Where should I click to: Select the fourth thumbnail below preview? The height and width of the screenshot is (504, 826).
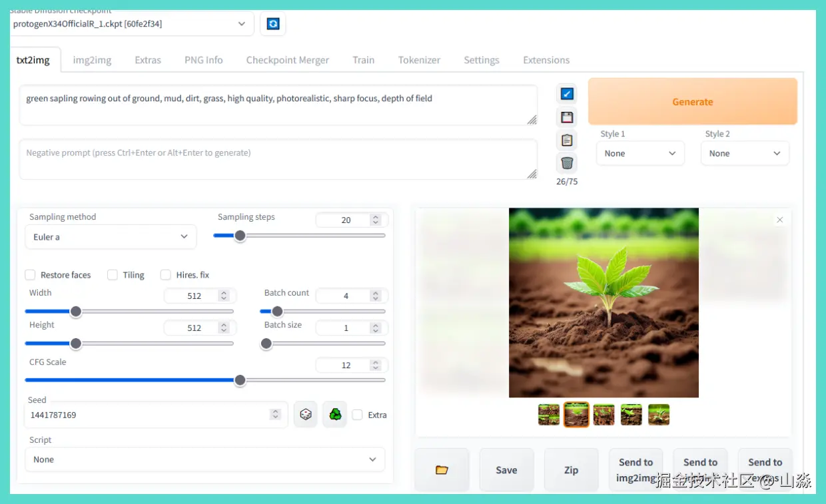click(631, 415)
